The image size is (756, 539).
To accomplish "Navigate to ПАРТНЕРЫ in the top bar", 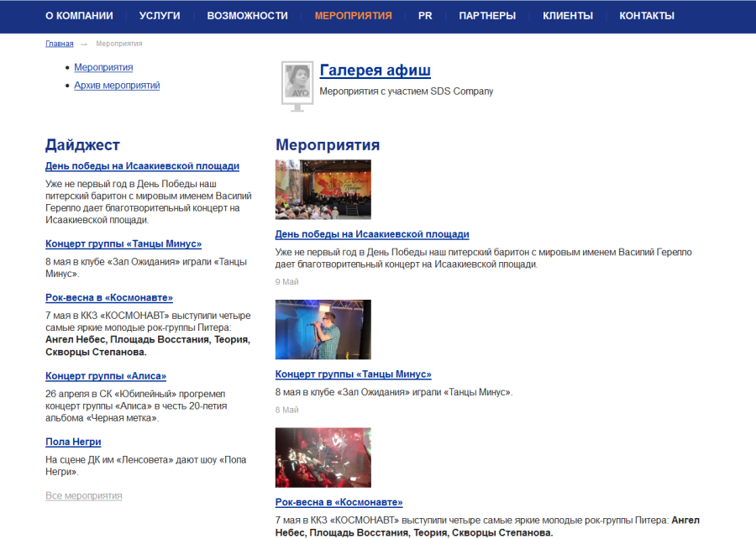I will 487,16.
